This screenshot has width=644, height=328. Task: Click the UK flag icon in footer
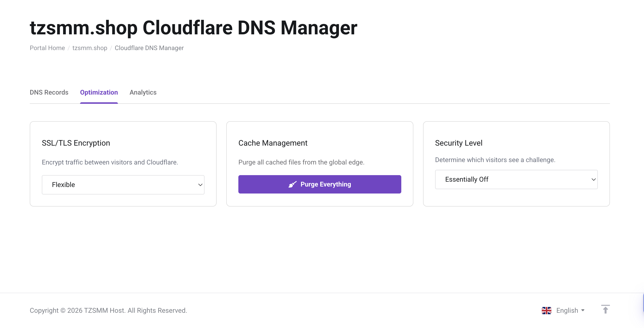[547, 311]
